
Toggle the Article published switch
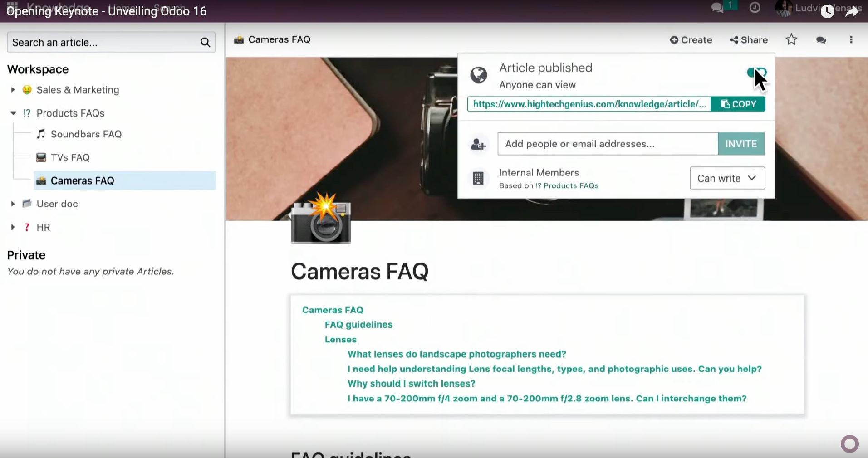[756, 73]
